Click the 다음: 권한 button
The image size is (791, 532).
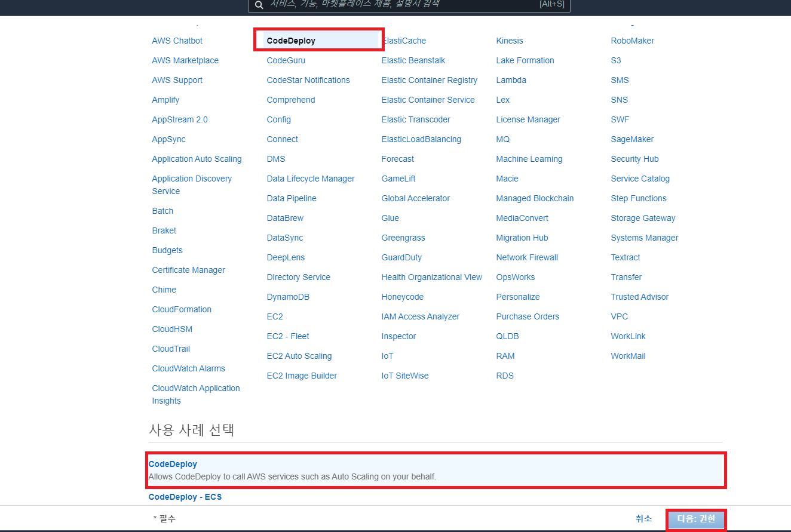coord(696,519)
